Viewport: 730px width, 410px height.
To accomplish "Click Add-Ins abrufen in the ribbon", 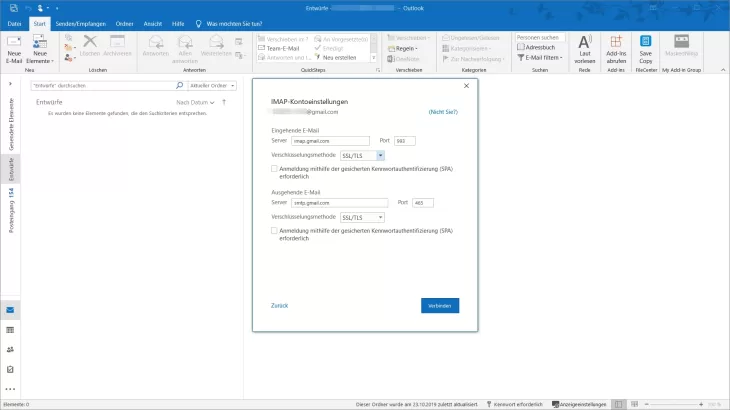I will coord(616,47).
